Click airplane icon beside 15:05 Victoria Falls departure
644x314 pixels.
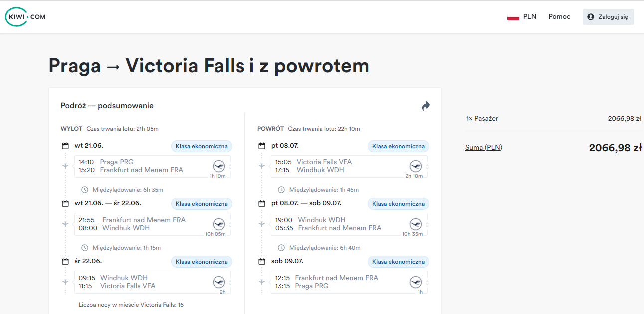coord(262,166)
